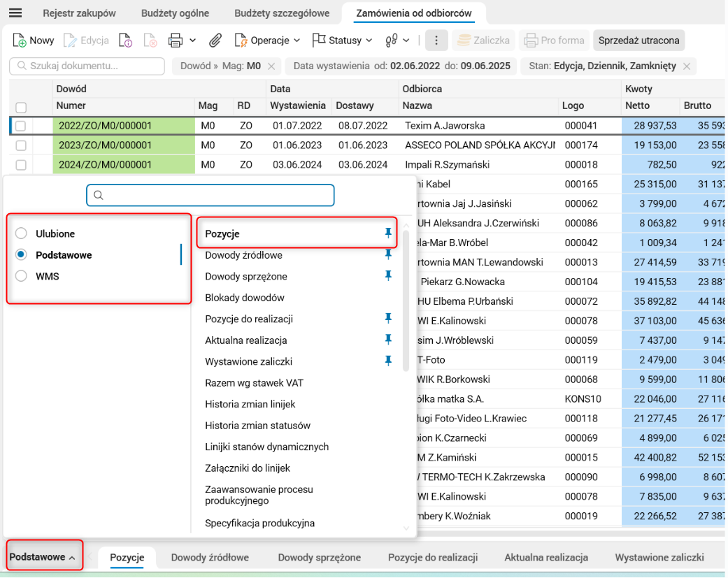Open the bottom Pozycje do realizacji tab
Screen dimensions: 728x578
tap(433, 557)
